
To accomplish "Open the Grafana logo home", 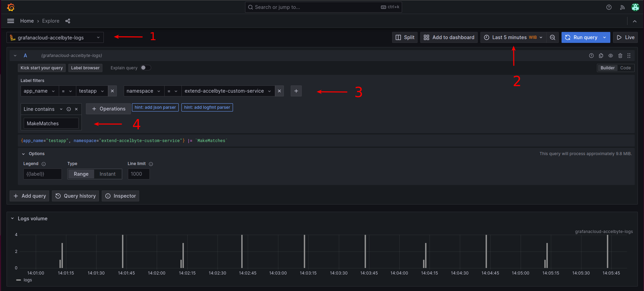I will [x=11, y=7].
